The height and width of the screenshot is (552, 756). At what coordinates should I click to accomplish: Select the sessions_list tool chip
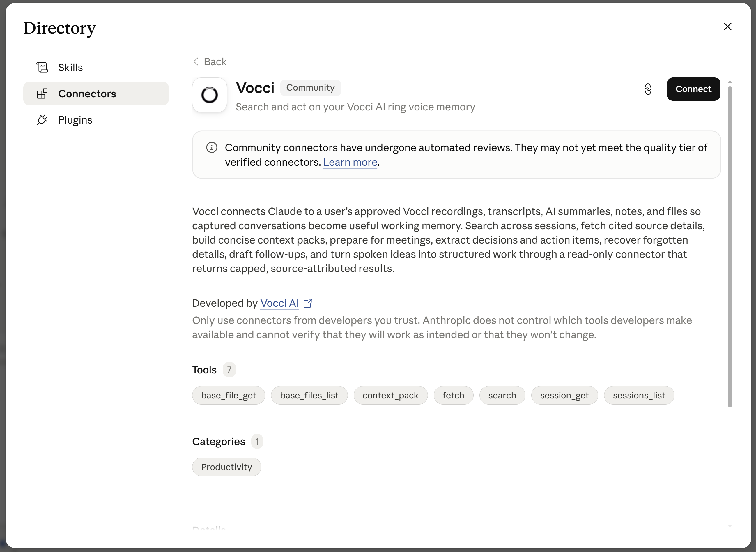pos(639,395)
